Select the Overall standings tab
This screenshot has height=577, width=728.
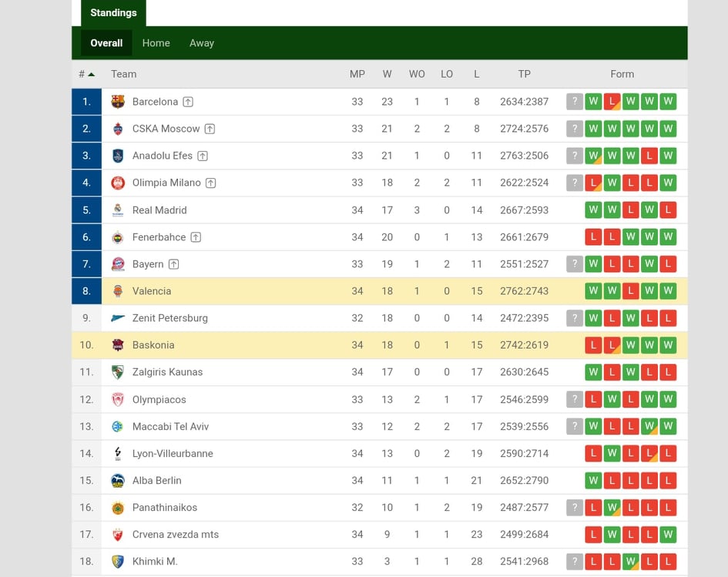[x=106, y=43]
